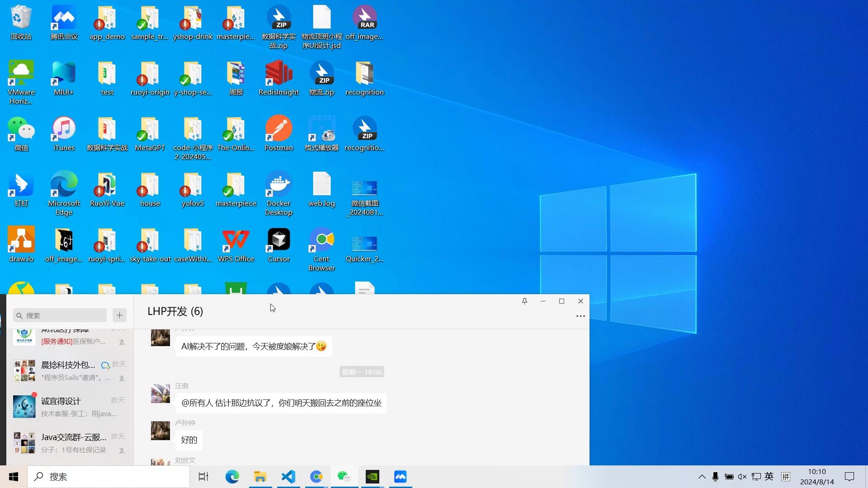Screen dimensions: 868x488
Task: Open the clock showing 10:10
Action: (817, 477)
